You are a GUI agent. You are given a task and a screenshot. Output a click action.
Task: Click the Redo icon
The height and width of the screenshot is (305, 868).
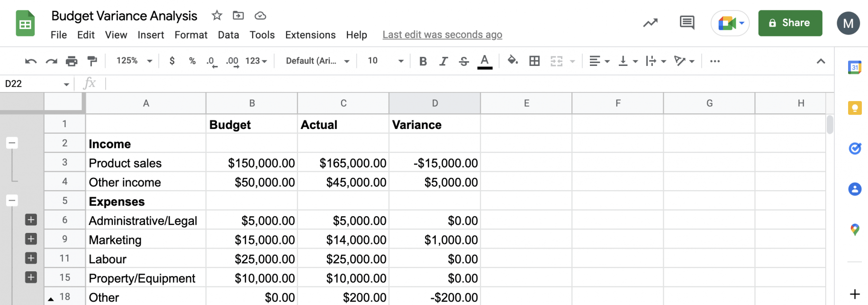coord(51,61)
